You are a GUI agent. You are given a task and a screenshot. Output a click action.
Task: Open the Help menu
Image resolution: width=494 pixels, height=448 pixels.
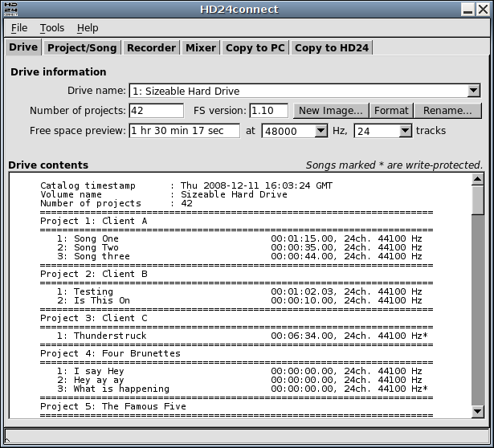(88, 28)
